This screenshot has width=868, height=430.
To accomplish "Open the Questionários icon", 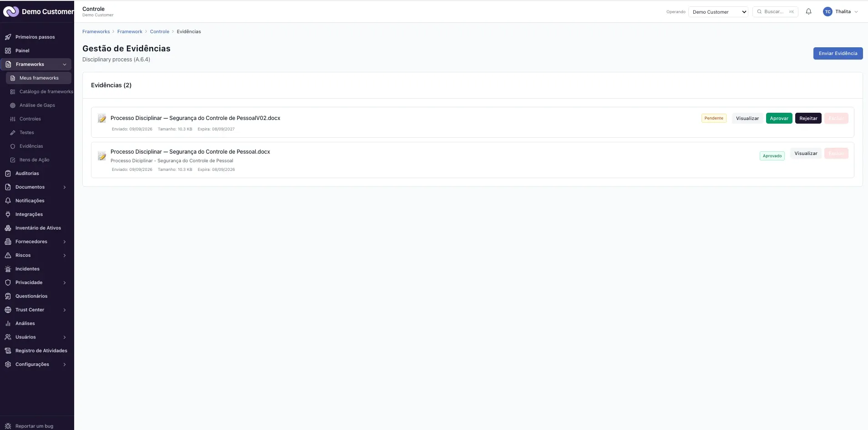I will [x=8, y=296].
